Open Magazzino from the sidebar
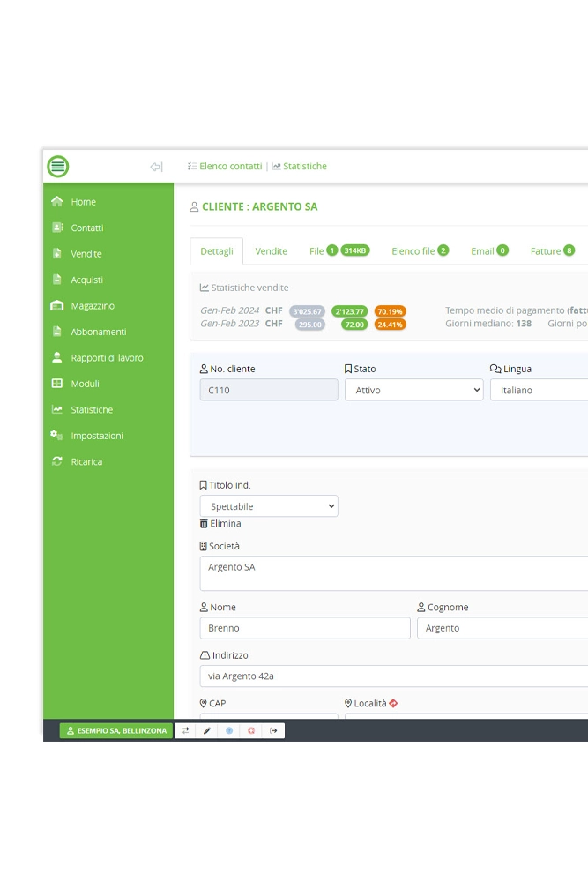Image resolution: width=588 pixels, height=882 pixels. 92,306
